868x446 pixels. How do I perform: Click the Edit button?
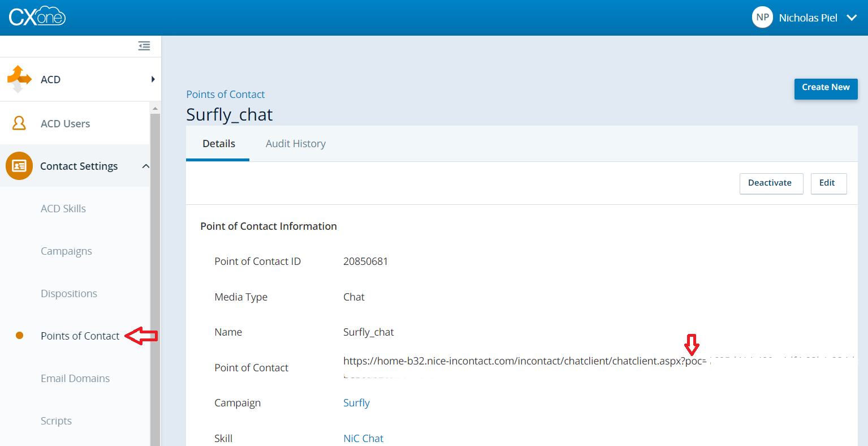coord(828,183)
